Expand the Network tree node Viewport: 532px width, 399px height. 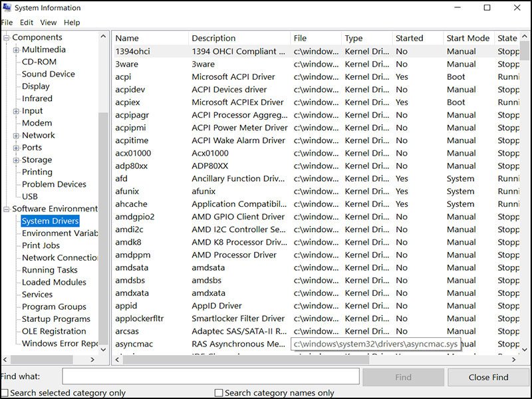pos(15,135)
